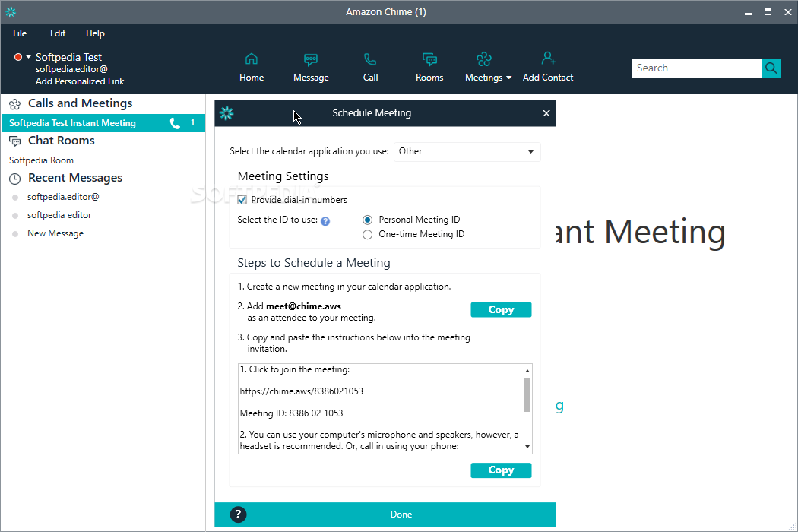Open the Edit menu
Image resolution: width=798 pixels, height=532 pixels.
click(58, 33)
